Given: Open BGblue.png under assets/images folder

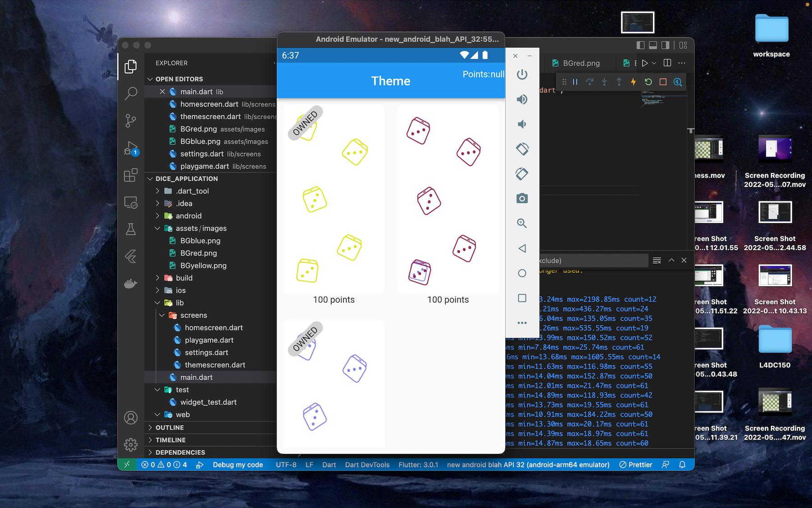Looking at the screenshot, I should [210, 241].
